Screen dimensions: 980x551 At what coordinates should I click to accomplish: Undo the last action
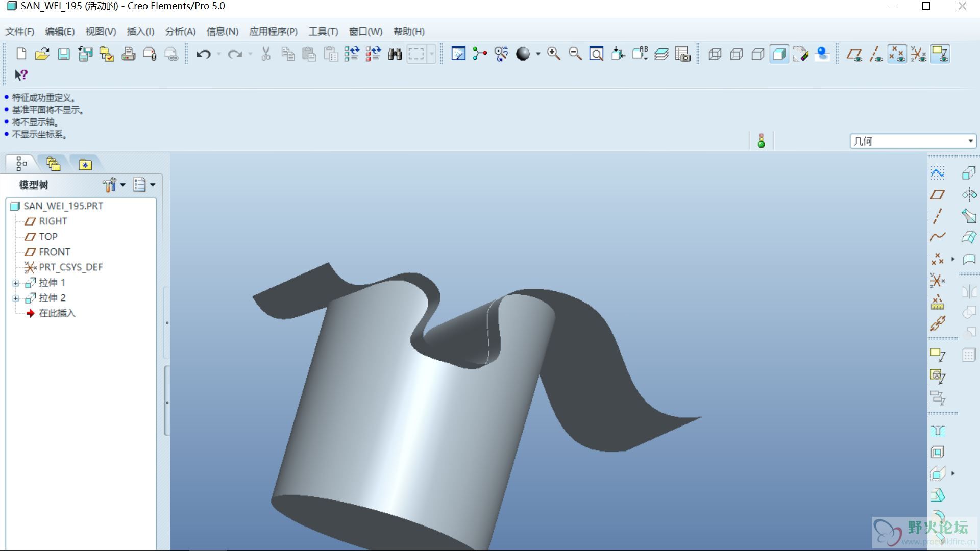click(204, 54)
